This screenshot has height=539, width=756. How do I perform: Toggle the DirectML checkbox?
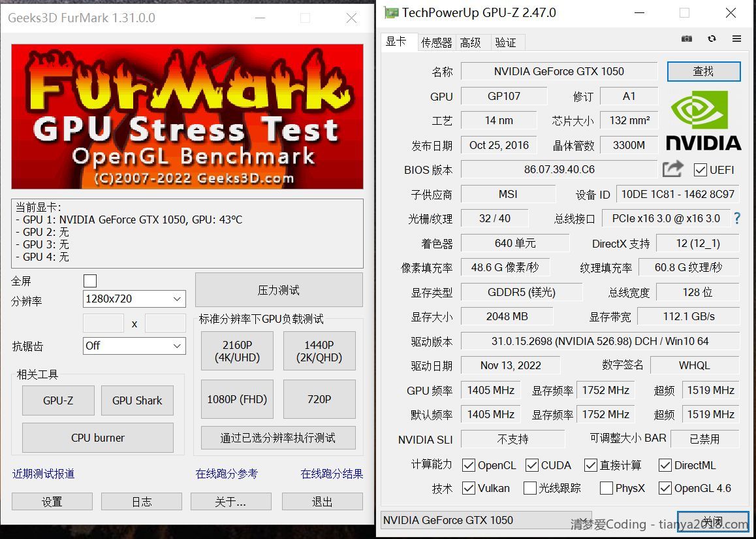coord(665,465)
